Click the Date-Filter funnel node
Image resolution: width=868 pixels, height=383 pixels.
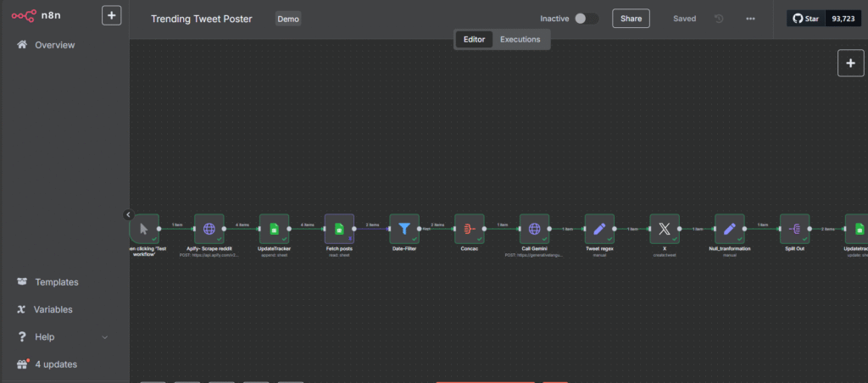coord(404,228)
